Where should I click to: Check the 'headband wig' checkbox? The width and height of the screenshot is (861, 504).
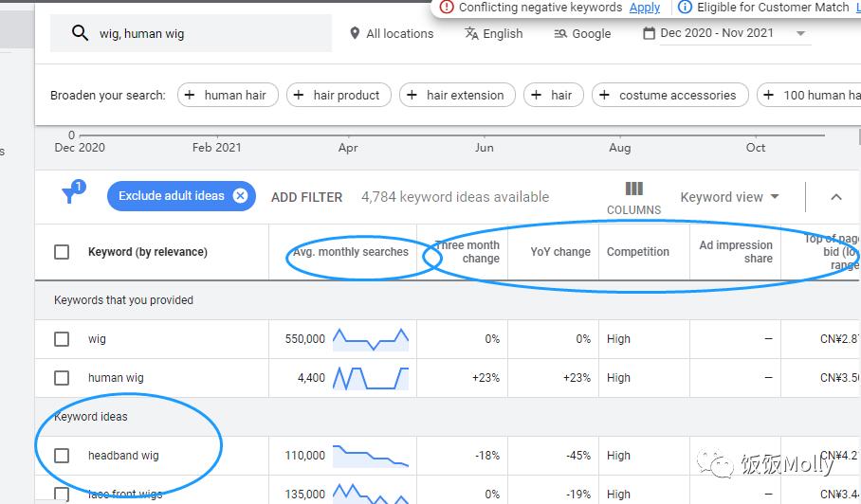pyautogui.click(x=62, y=456)
